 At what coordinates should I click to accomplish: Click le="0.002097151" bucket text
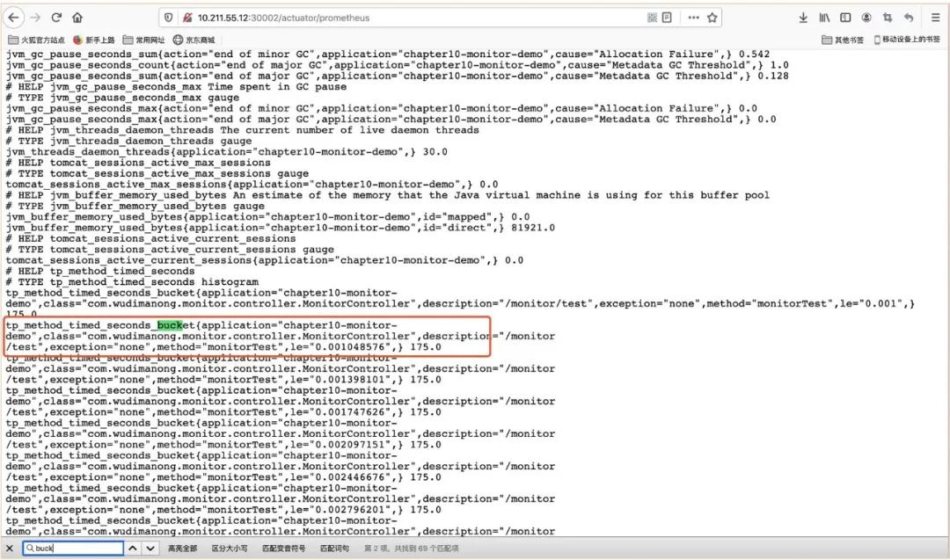341,445
